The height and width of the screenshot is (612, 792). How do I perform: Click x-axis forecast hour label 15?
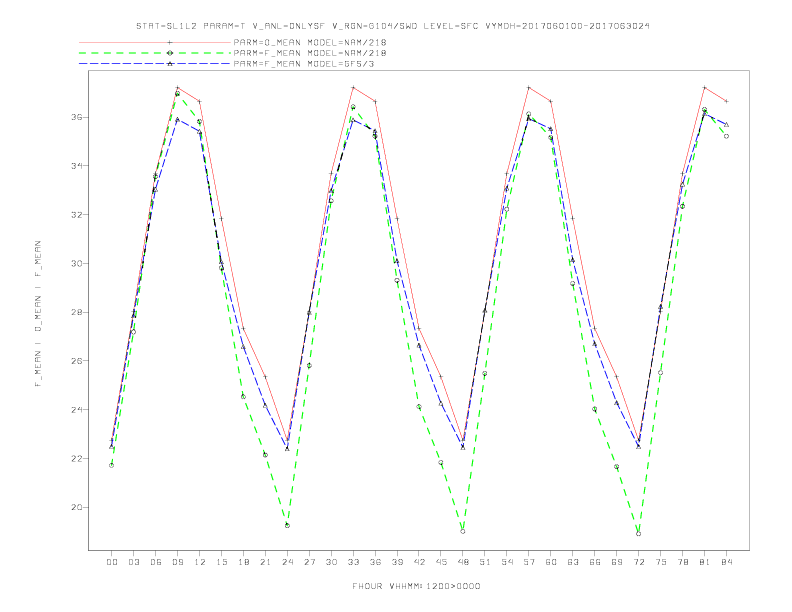[222, 562]
